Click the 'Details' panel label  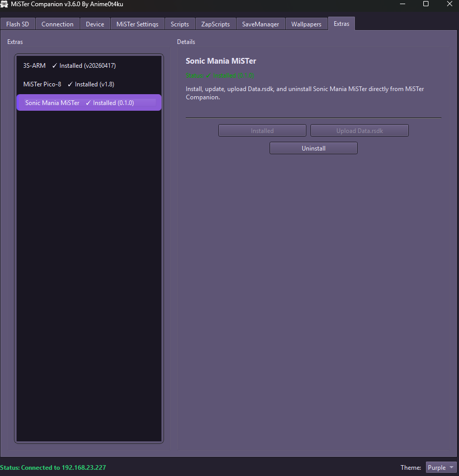pos(186,42)
